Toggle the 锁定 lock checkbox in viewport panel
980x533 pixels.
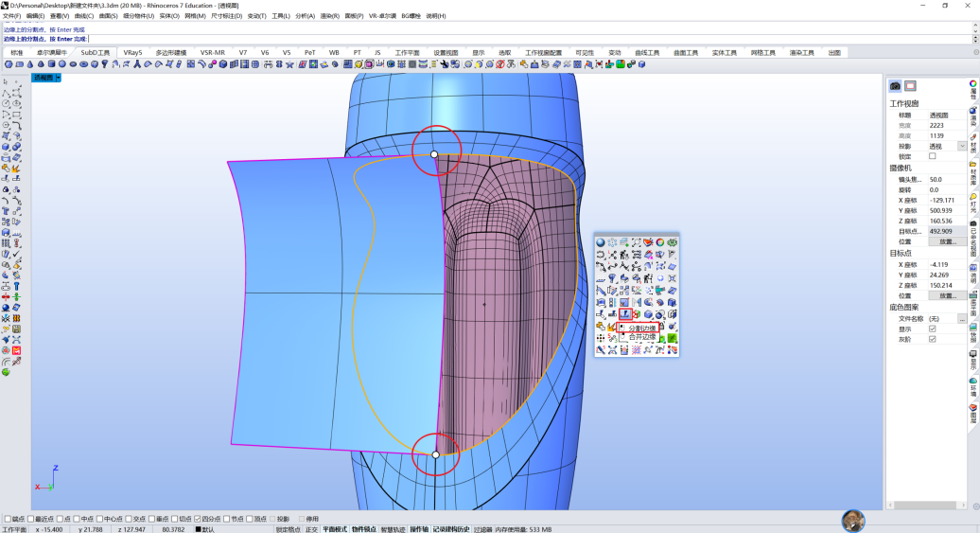point(933,156)
